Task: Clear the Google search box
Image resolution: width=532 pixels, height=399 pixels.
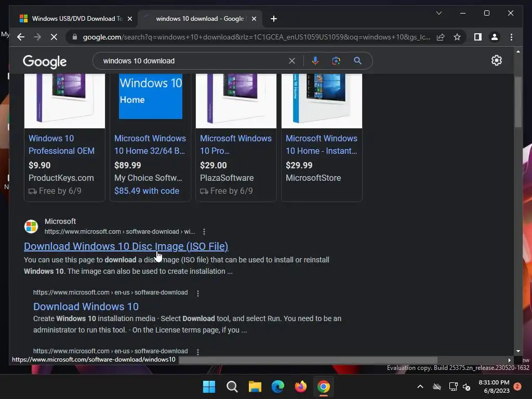Action: (292, 61)
